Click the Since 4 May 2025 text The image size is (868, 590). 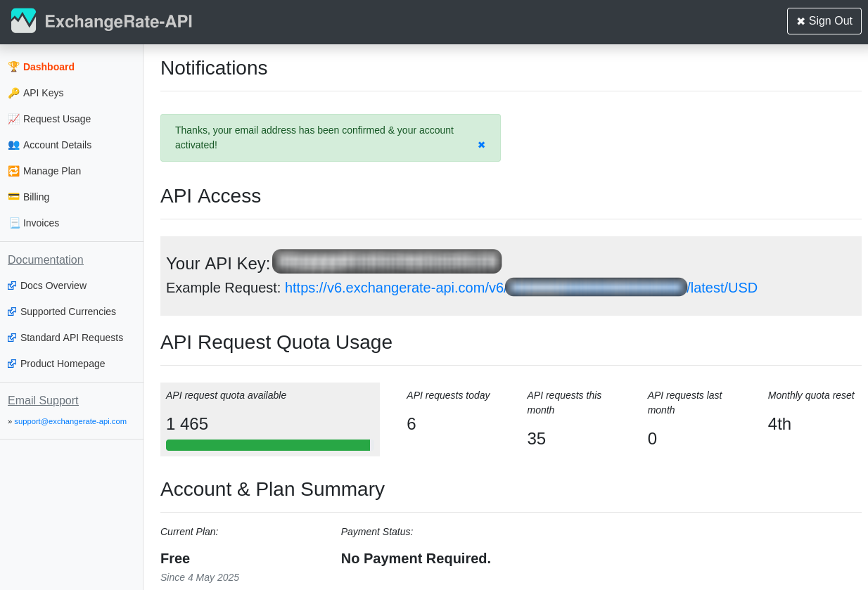[200, 577]
